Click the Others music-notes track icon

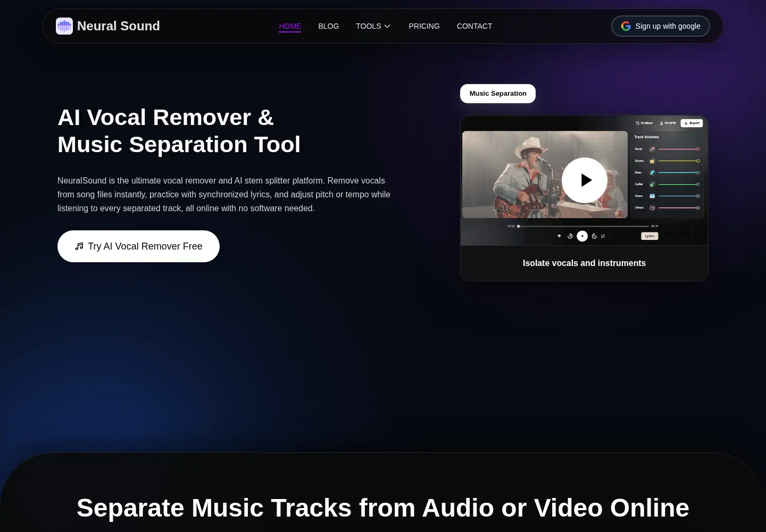coord(652,207)
